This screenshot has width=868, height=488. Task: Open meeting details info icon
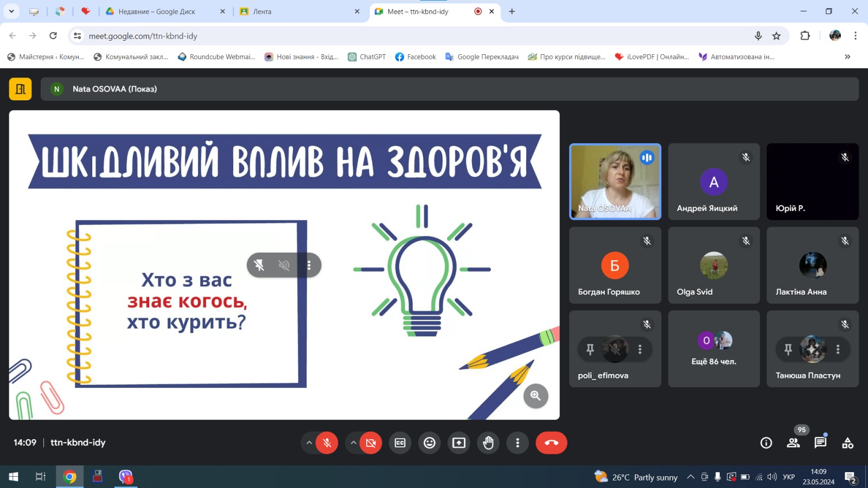tap(766, 443)
